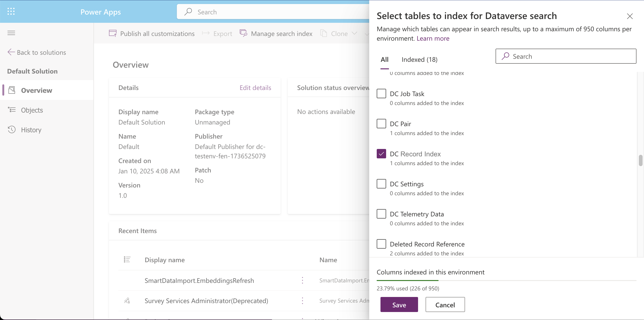
Task: Click the magnifier icon in panel search box
Action: [x=505, y=56]
